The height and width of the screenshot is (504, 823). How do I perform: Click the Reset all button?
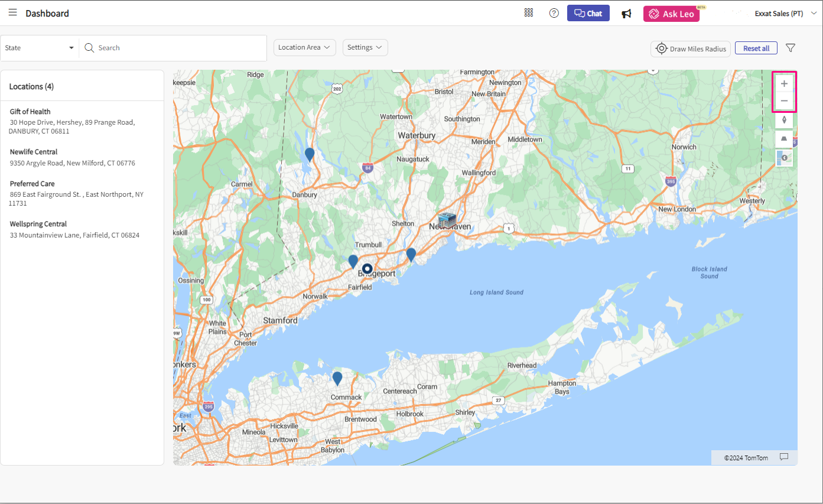pos(756,48)
